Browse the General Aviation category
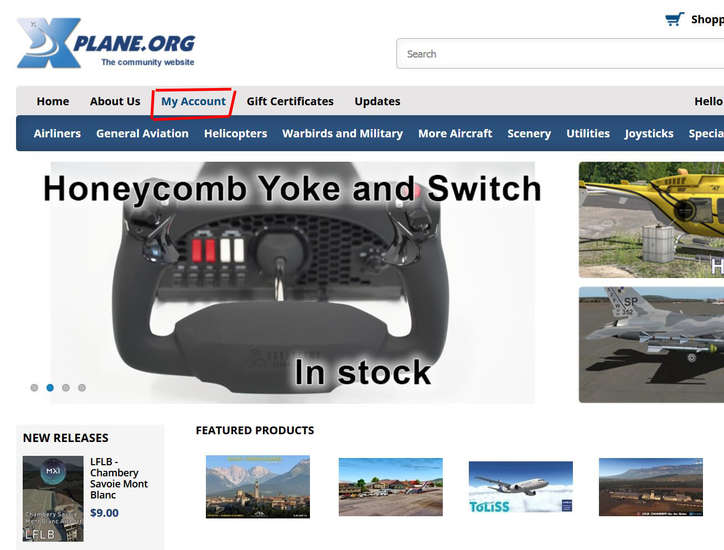 [x=142, y=133]
